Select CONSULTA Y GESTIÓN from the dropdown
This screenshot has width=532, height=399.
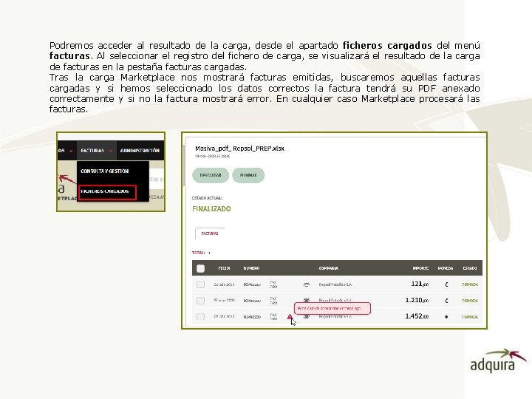104,171
